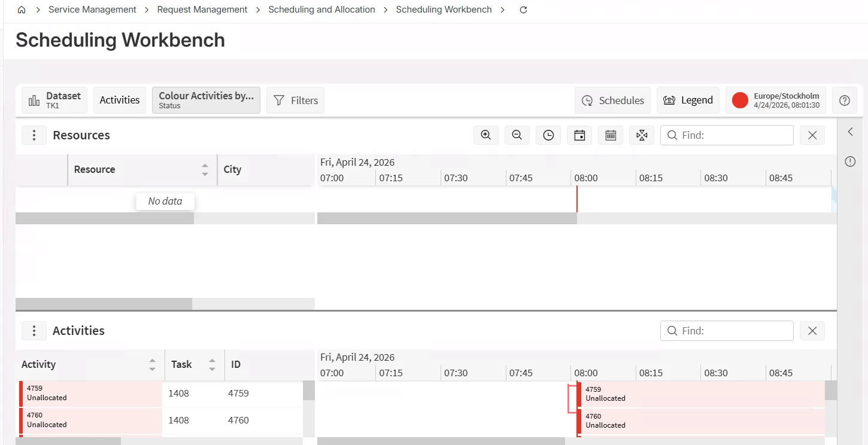Screen dimensions: 868x445
Task: Sort the Resource column
Action: pos(205,170)
